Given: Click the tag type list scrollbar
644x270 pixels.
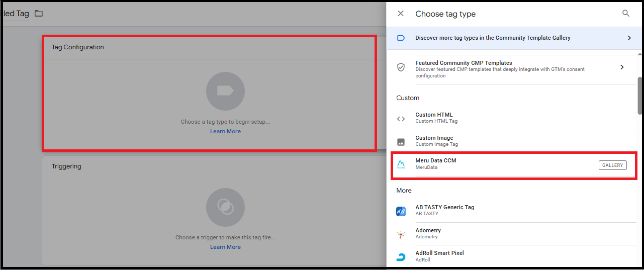Looking at the screenshot, I should 640,96.
